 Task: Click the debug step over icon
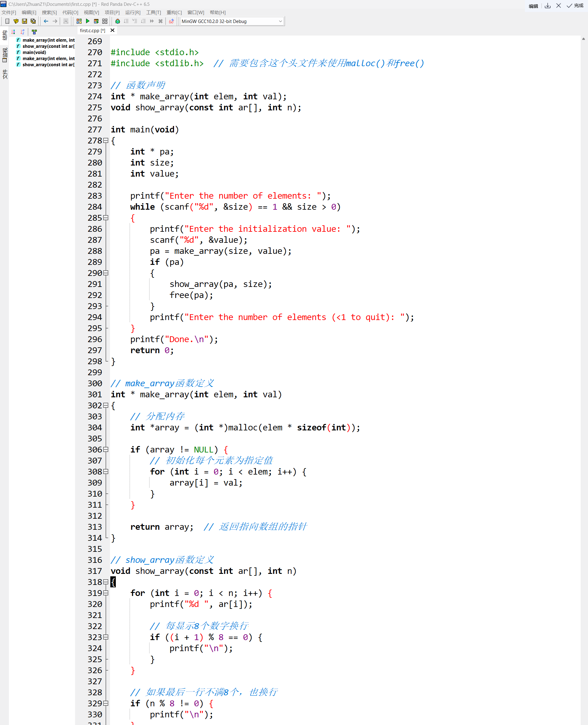point(126,21)
